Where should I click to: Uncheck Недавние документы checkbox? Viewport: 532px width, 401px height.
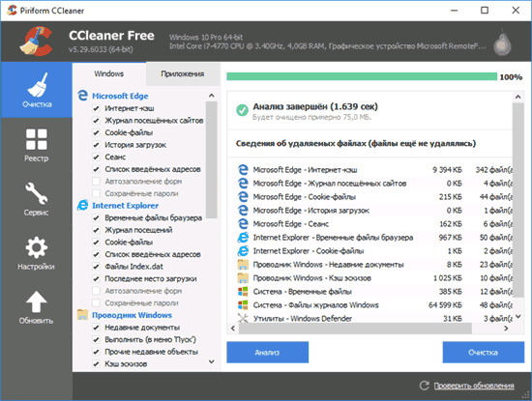(x=96, y=328)
